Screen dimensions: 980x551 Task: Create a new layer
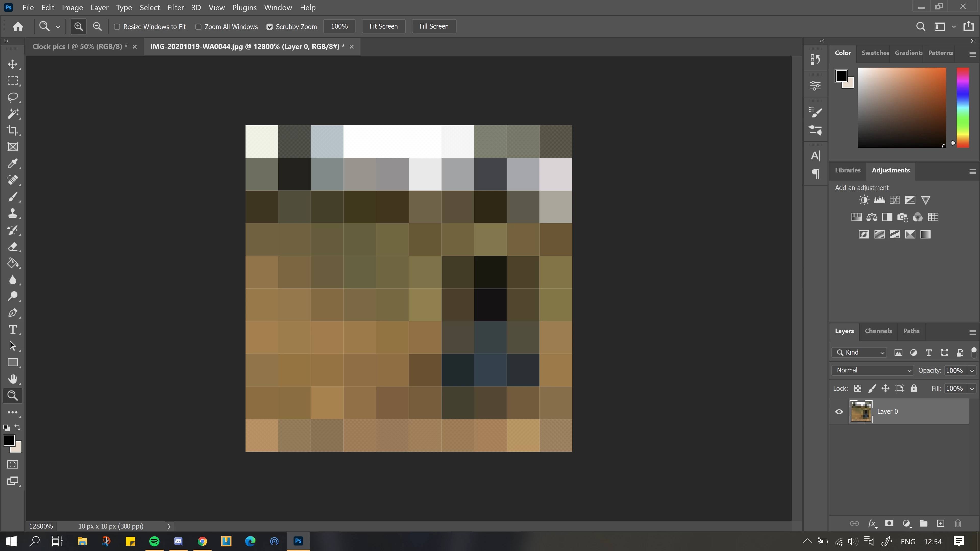[x=940, y=524]
